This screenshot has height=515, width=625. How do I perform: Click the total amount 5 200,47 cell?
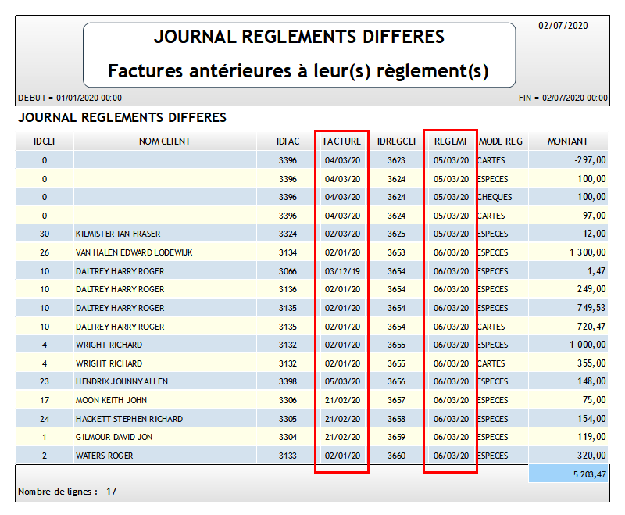569,473
